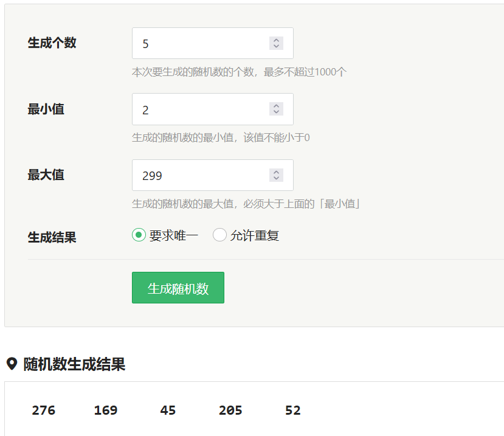The image size is (504, 436).
Task: Click the result number 169
Action: [x=106, y=410]
